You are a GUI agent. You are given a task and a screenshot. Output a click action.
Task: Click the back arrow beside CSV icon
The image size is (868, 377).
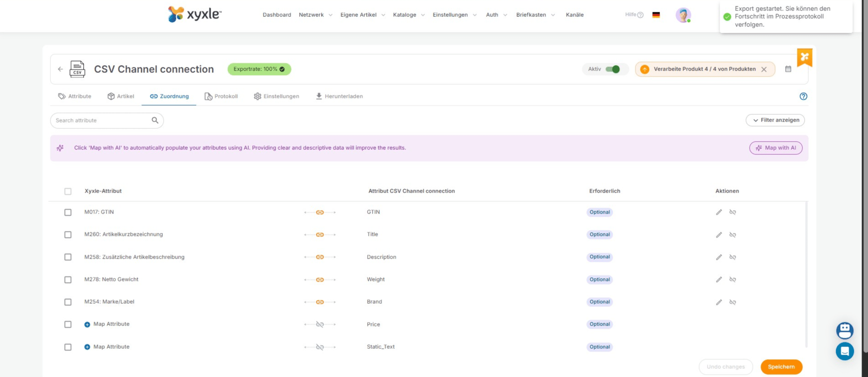61,69
